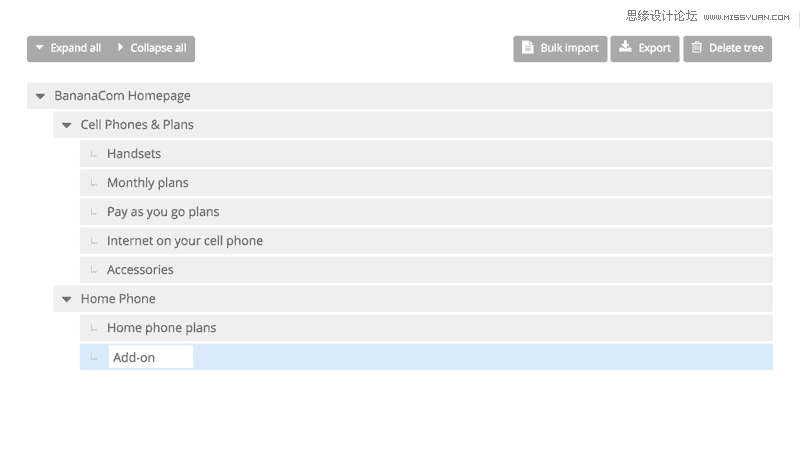
Task: Click into the Add-on text field
Action: 150,357
